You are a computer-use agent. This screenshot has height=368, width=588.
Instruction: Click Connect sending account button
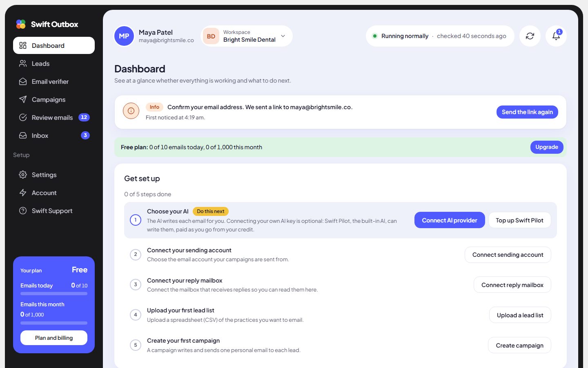click(x=508, y=255)
